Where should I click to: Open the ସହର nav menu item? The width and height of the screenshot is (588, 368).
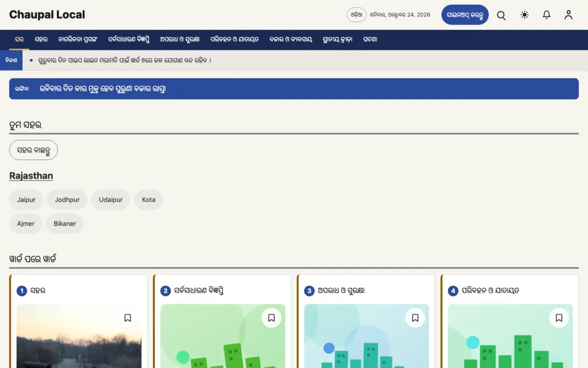click(x=41, y=40)
